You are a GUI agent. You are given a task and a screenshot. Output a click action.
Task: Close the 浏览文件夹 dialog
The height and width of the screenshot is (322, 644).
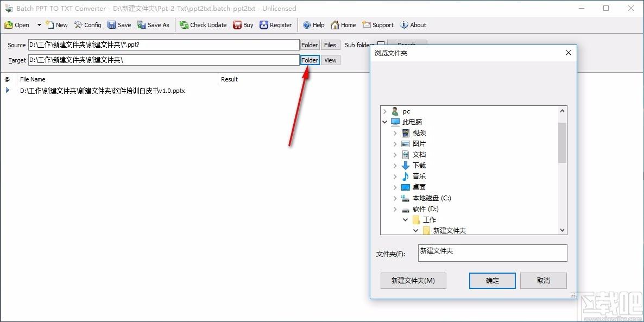point(569,53)
